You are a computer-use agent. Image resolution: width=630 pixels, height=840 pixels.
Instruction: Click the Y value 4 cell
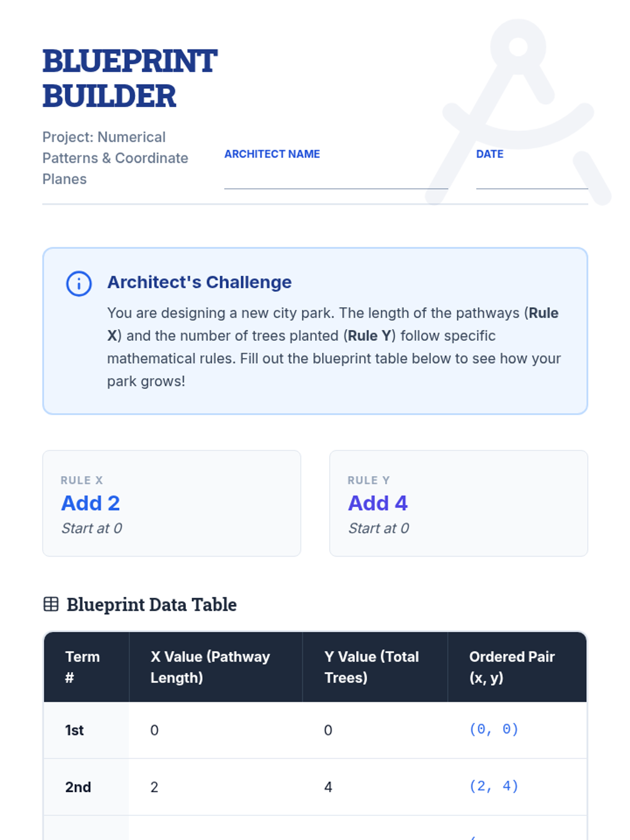(328, 787)
